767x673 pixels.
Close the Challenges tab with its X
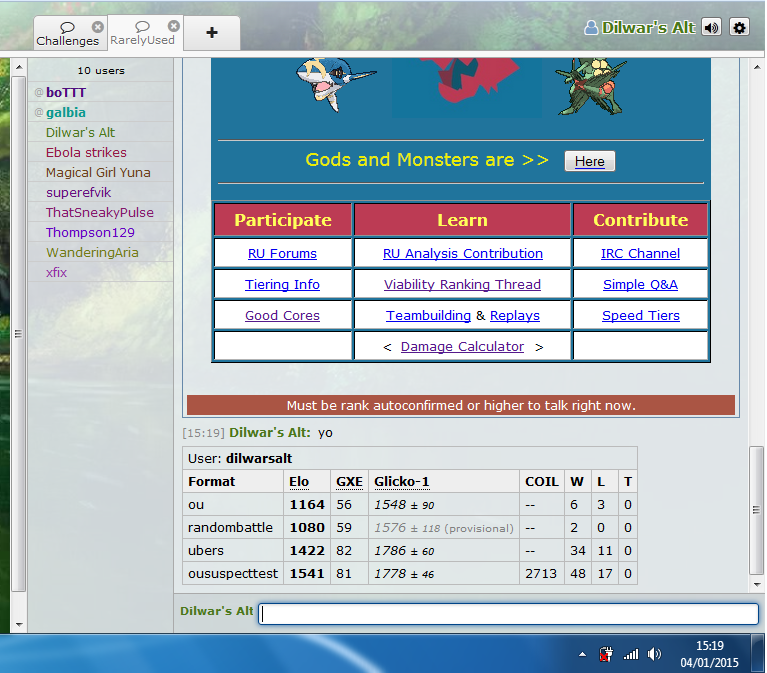click(97, 27)
